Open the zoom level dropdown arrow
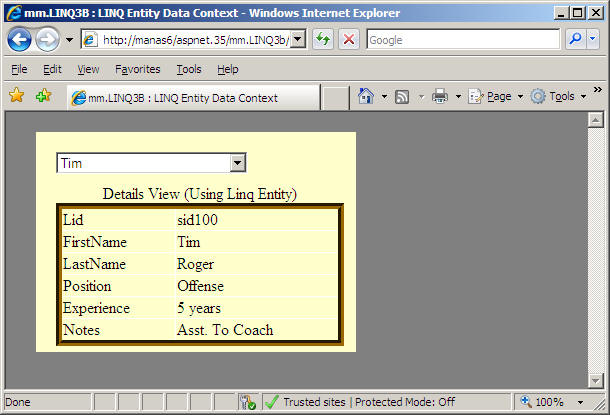 pyautogui.click(x=580, y=402)
